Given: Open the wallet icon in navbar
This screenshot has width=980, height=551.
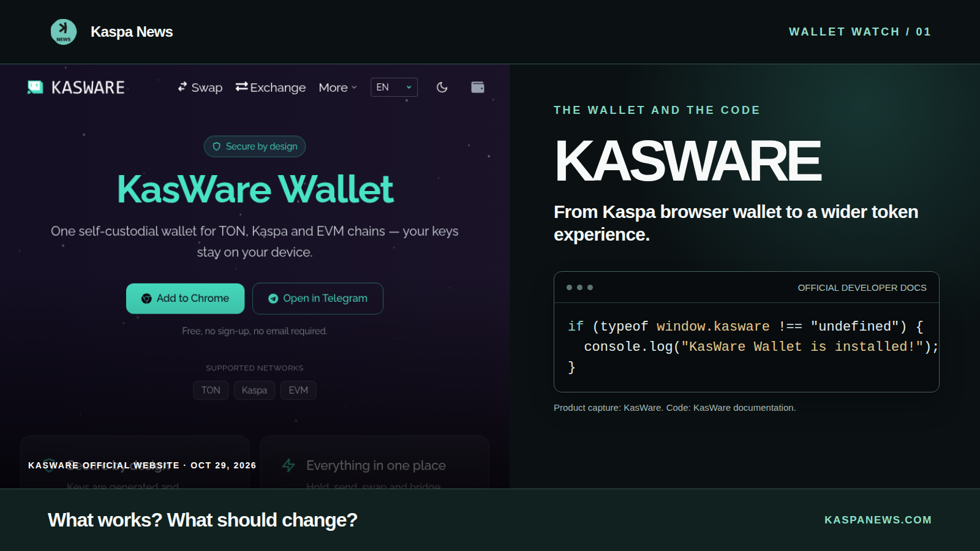Looking at the screenshot, I should 478,88.
